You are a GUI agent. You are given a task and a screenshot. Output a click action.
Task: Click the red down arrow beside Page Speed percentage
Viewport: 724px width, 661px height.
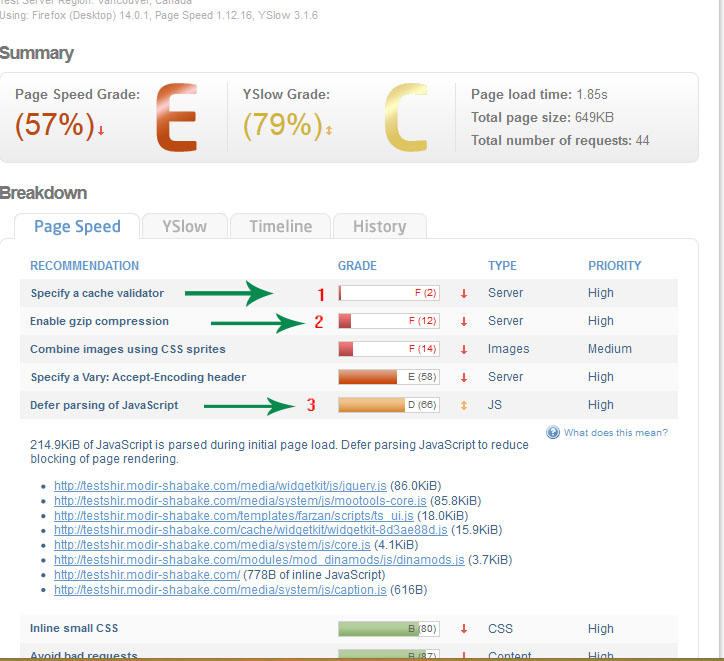coord(101,130)
